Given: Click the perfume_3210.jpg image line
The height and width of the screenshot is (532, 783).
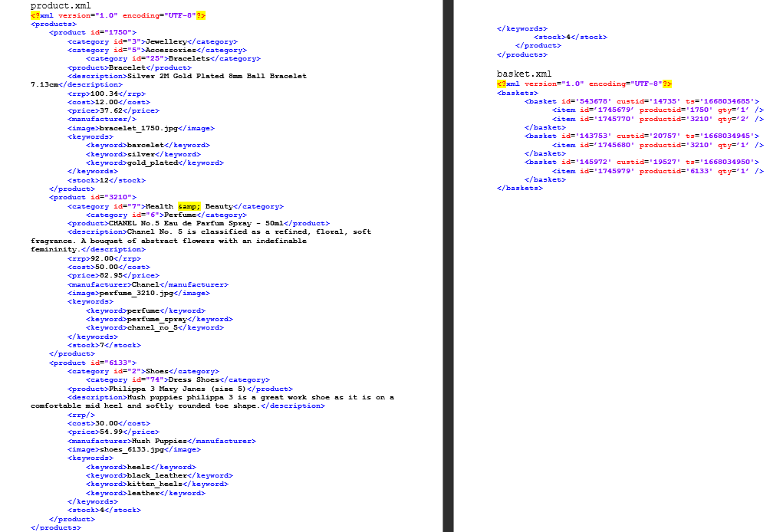Looking at the screenshot, I should [x=139, y=294].
